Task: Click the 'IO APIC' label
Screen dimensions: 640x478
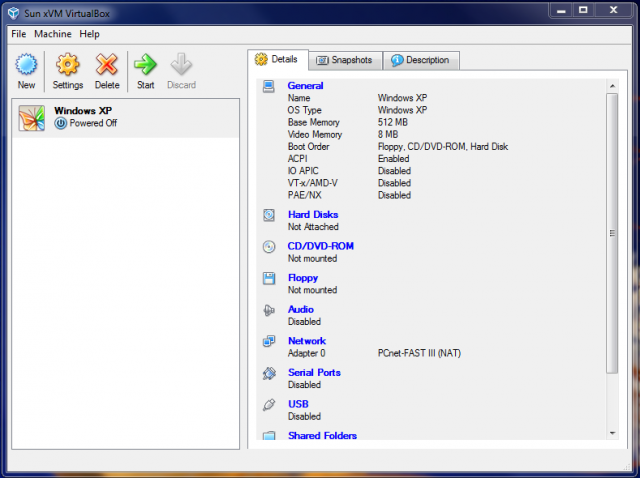Action: point(303,171)
